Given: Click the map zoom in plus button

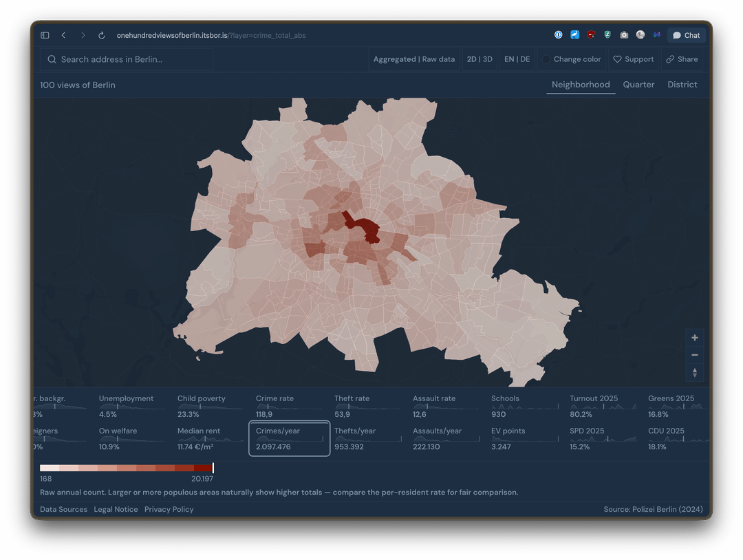Looking at the screenshot, I should click(x=695, y=338).
